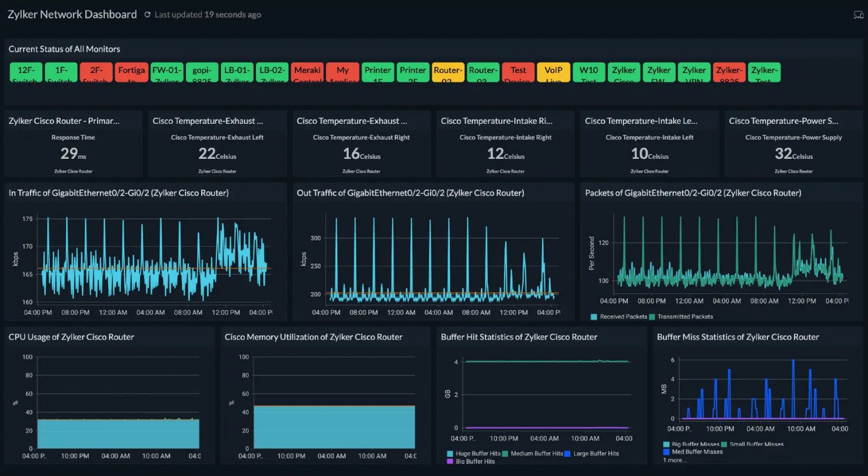Open the Zylker Cisco Router link under Response Time

click(x=73, y=171)
